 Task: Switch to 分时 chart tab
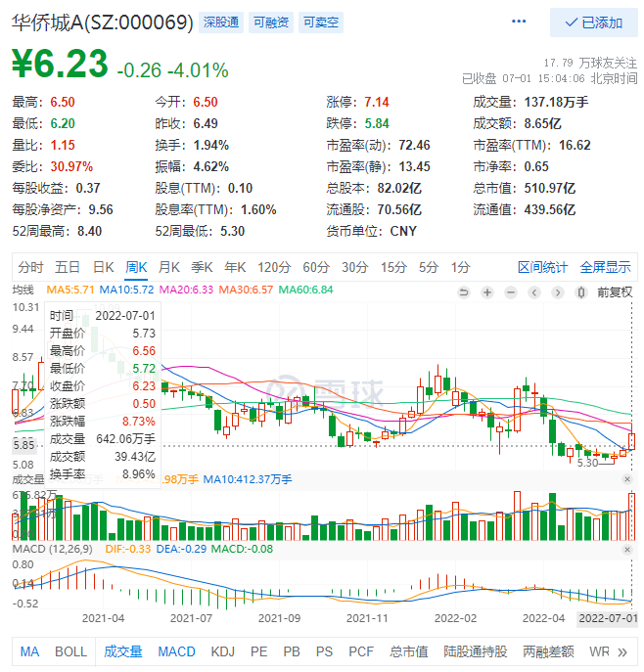[30, 267]
